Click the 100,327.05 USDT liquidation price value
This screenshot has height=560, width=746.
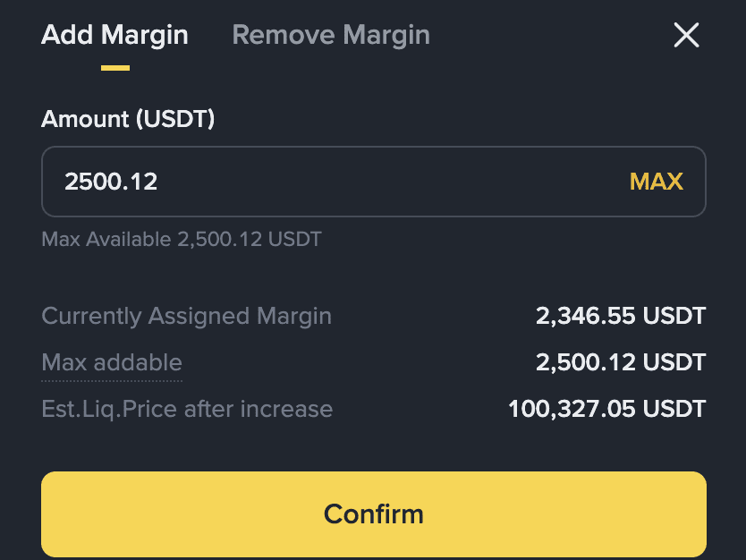(606, 410)
